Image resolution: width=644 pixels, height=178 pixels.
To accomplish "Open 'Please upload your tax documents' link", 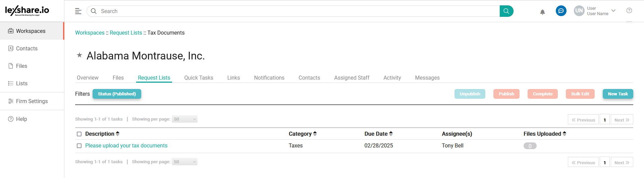I will tap(126, 145).
